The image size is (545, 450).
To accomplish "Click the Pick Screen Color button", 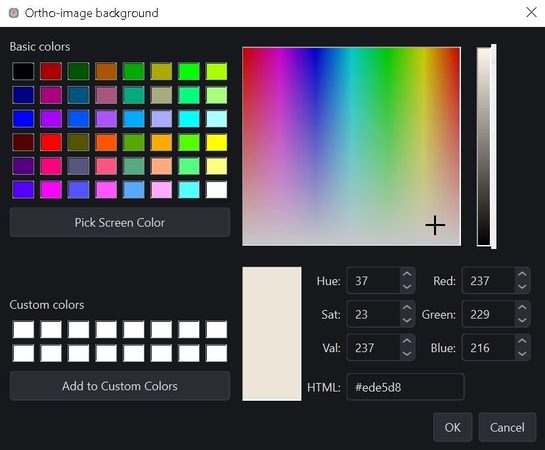I will point(120,222).
